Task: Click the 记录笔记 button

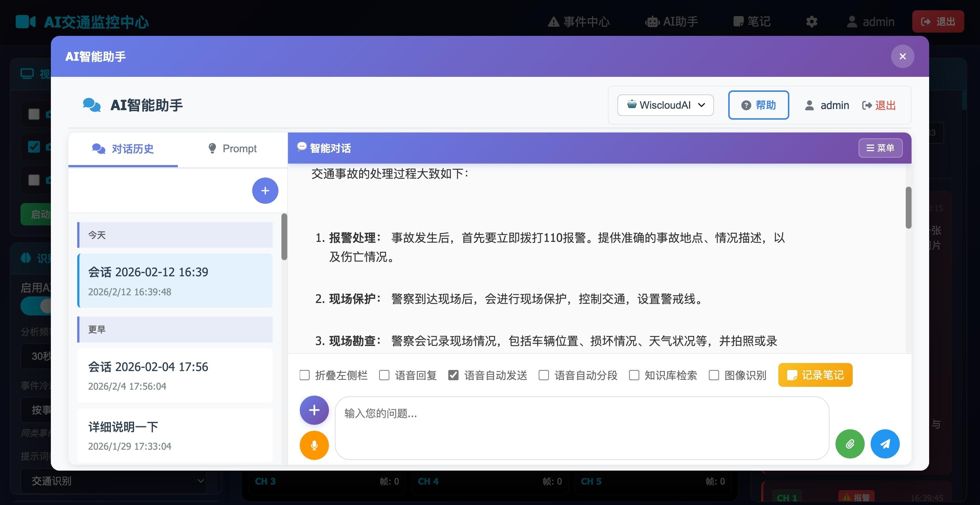Action: (x=815, y=375)
